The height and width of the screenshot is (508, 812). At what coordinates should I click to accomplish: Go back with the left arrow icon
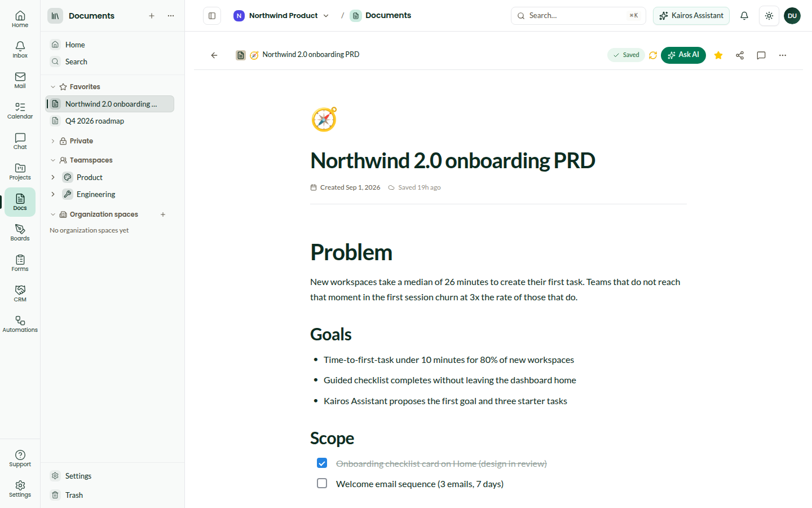tap(214, 55)
